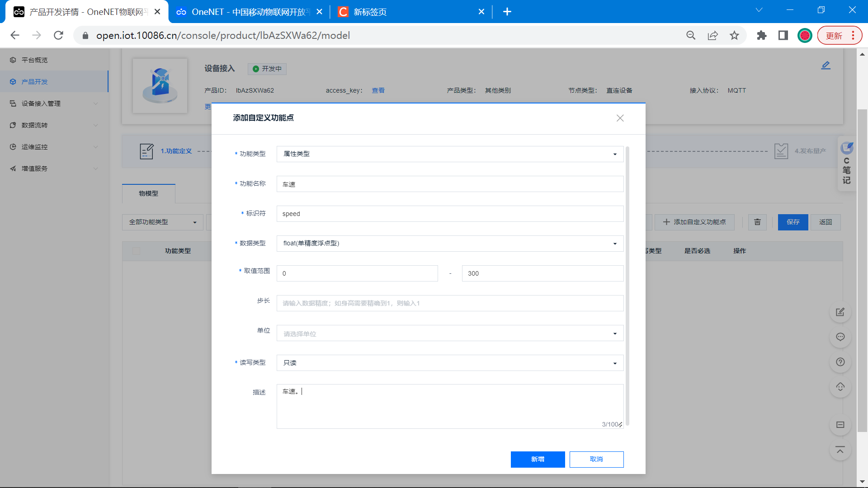
Task: Expand the 读写类型 dropdown
Action: (x=449, y=363)
